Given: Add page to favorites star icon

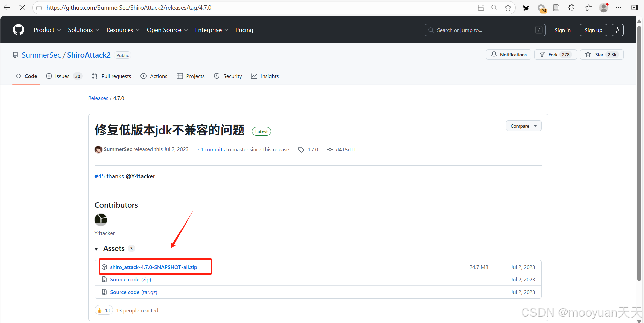Looking at the screenshot, I should 508,8.
